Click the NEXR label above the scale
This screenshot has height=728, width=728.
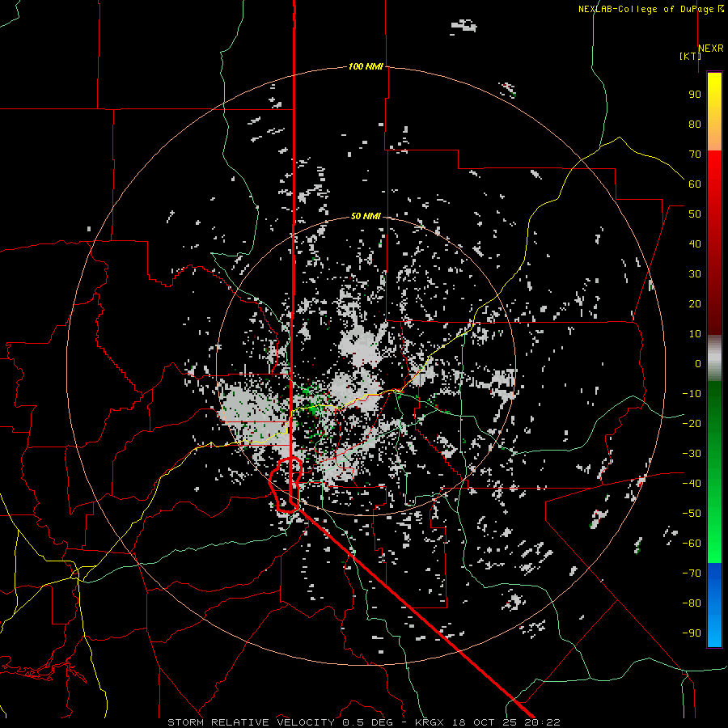(x=710, y=49)
